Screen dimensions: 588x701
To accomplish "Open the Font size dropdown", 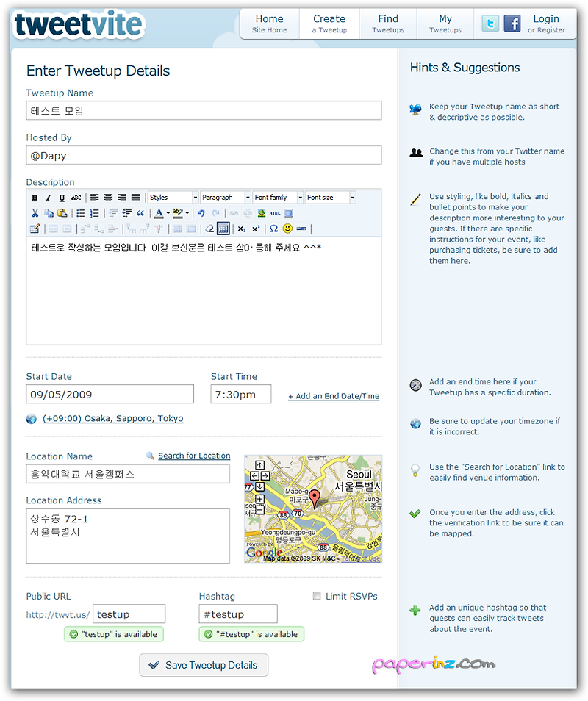I will (x=331, y=198).
